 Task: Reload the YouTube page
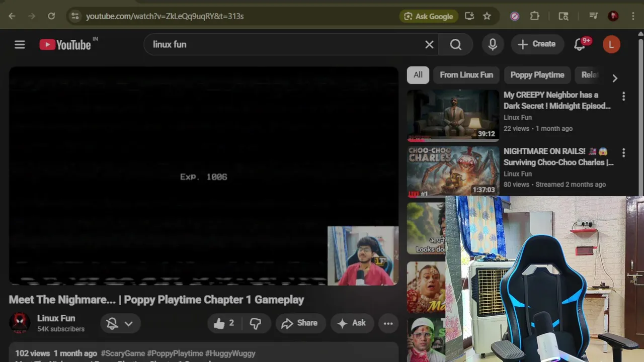coord(51,16)
